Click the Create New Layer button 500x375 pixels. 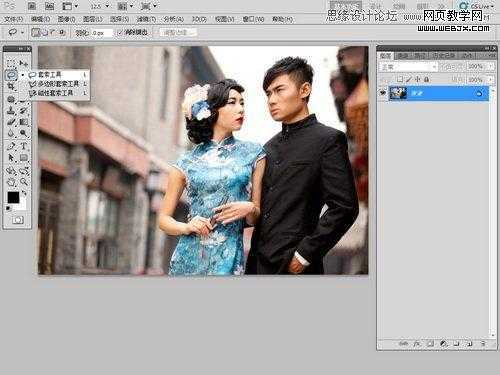pos(469,343)
